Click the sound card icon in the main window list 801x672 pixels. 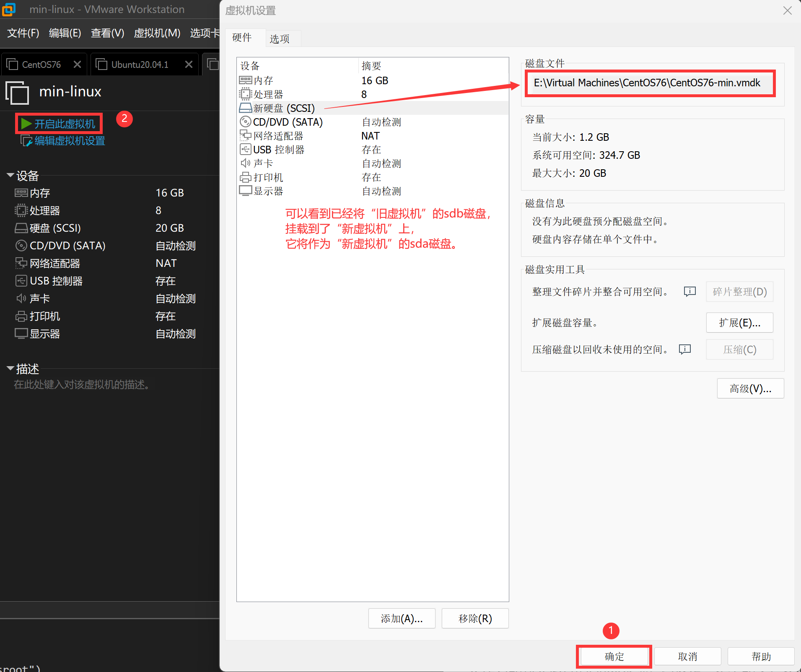21,298
